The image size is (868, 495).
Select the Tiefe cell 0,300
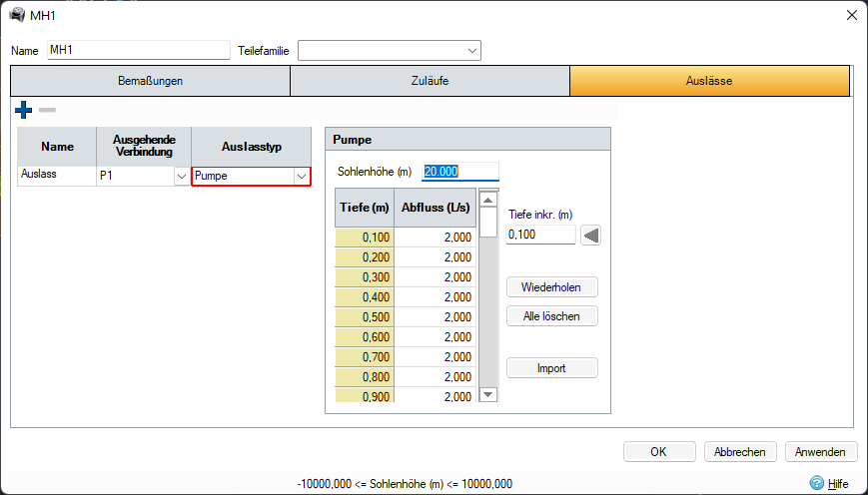coord(365,277)
